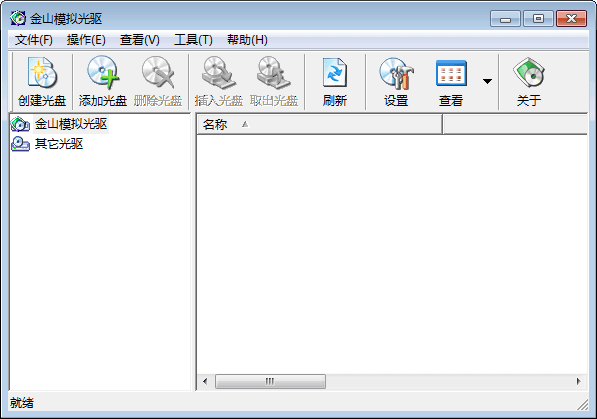
Task: Open the 文件(F) menu
Action: pos(34,40)
